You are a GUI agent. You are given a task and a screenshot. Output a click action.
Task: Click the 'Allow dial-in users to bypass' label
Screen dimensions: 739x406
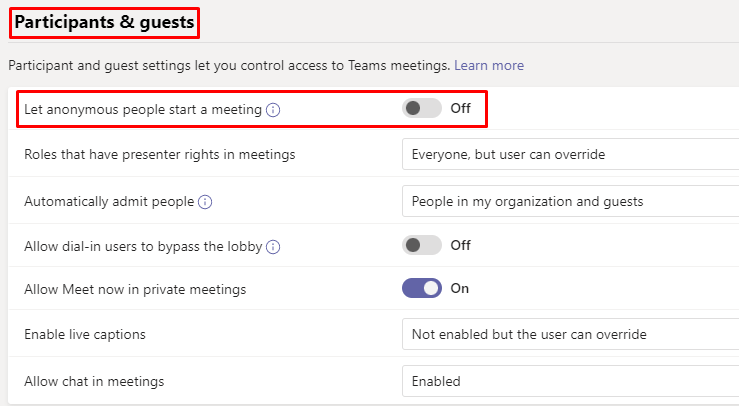(x=143, y=246)
